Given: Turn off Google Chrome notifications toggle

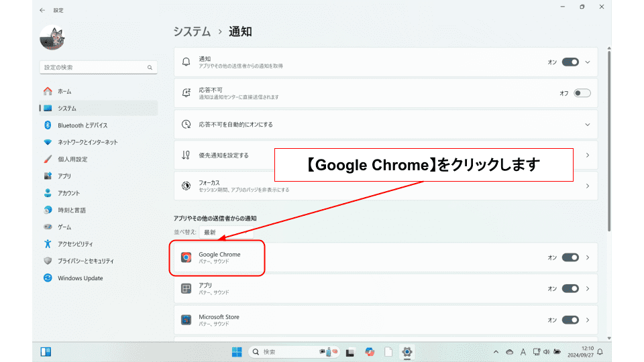Looking at the screenshot, I should tap(570, 257).
